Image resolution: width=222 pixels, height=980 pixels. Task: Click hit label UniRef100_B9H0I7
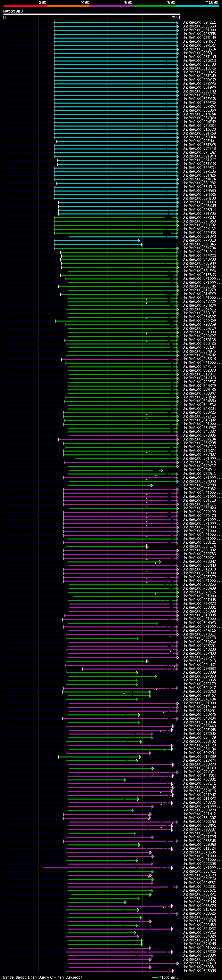[199, 41]
